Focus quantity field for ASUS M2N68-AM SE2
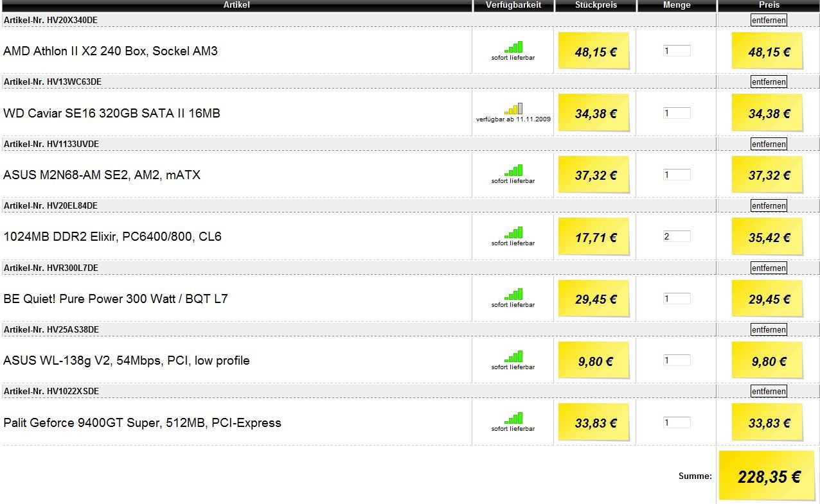Viewport: 820px width, 504px height. click(677, 175)
